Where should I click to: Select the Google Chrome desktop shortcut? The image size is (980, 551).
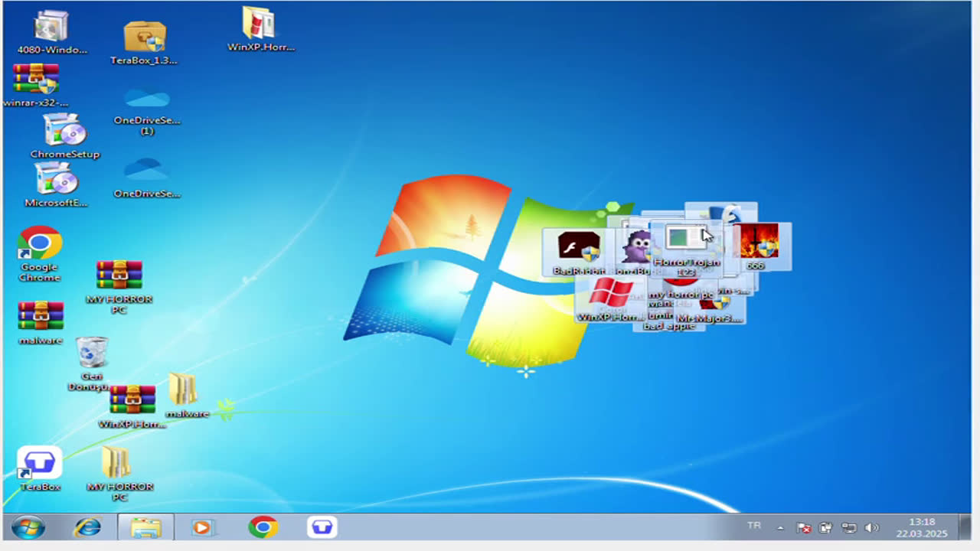pyautogui.click(x=40, y=245)
